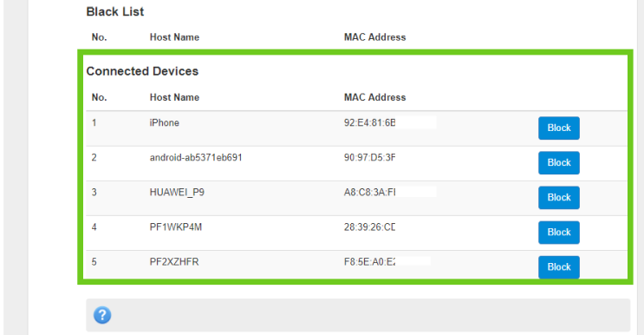The width and height of the screenshot is (644, 335).
Task: Click MAC address 92:E4:81:6B of iPhone
Action: tap(369, 122)
